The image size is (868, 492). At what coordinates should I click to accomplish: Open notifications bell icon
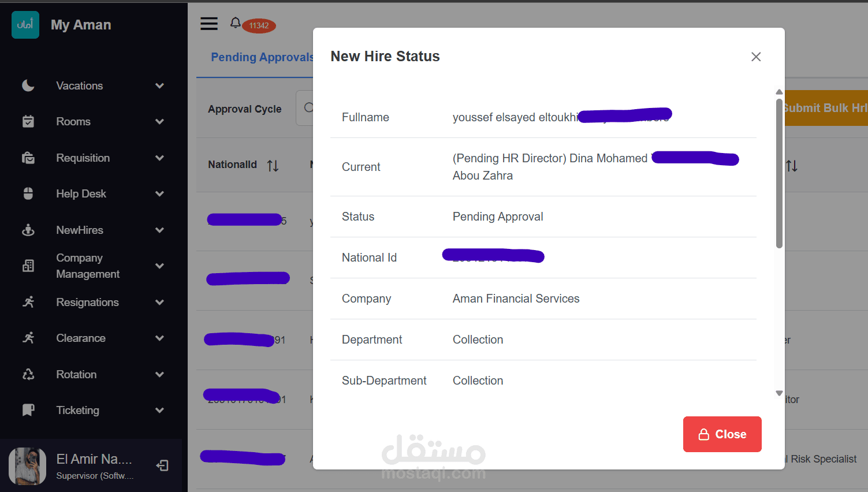point(235,23)
